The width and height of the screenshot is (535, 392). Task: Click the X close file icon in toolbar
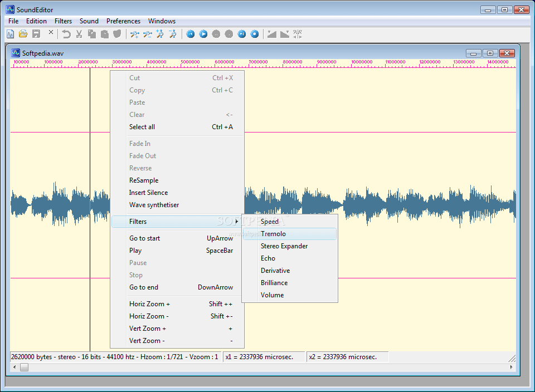point(51,32)
